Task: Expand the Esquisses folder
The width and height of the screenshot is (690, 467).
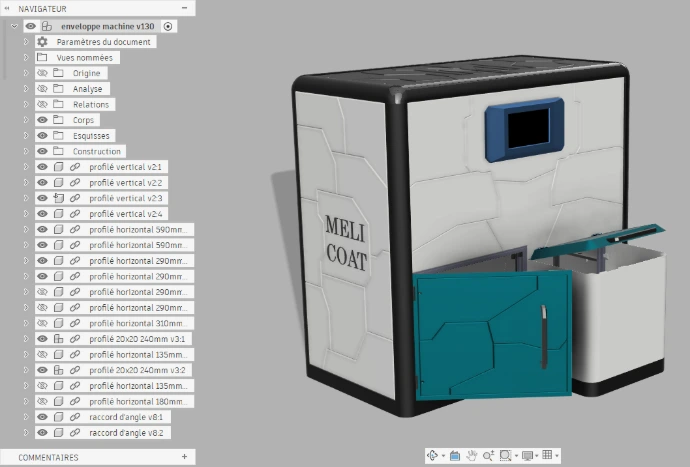Action: click(x=27, y=136)
